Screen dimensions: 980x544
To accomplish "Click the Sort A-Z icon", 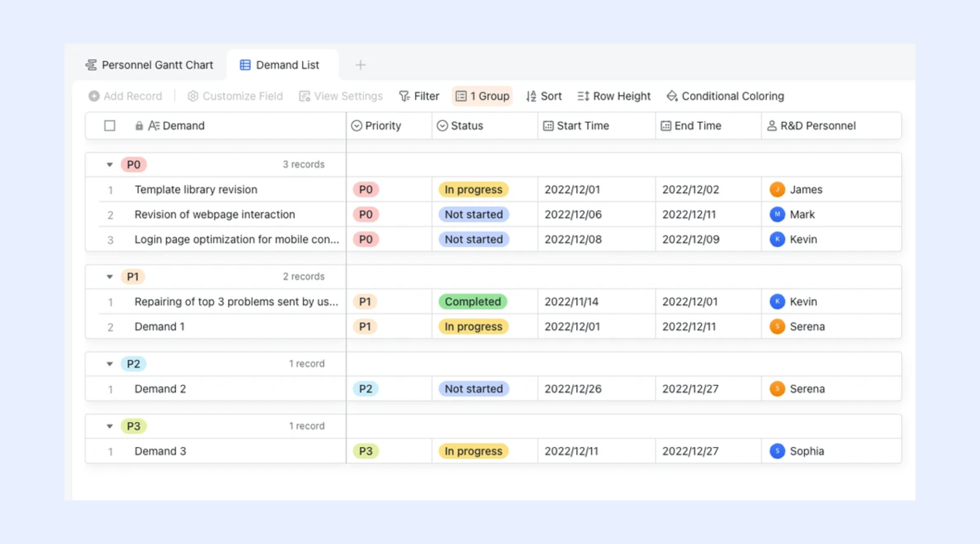I will click(531, 96).
